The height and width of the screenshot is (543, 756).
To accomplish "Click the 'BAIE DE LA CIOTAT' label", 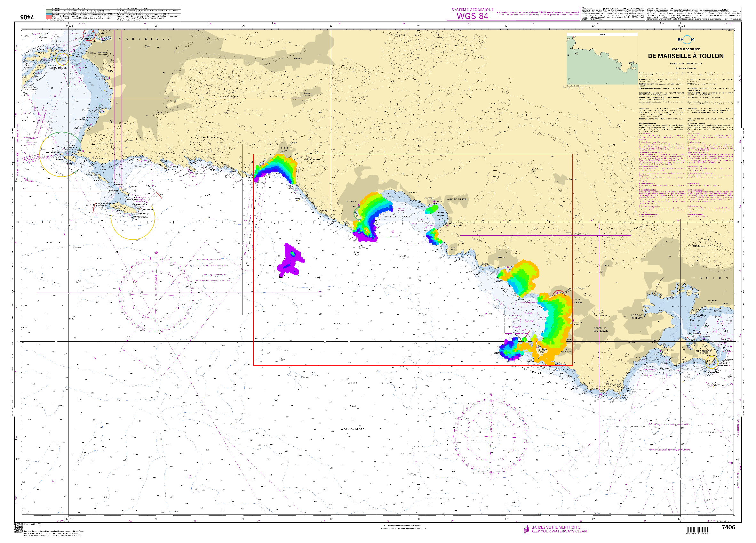I will 398,217.
